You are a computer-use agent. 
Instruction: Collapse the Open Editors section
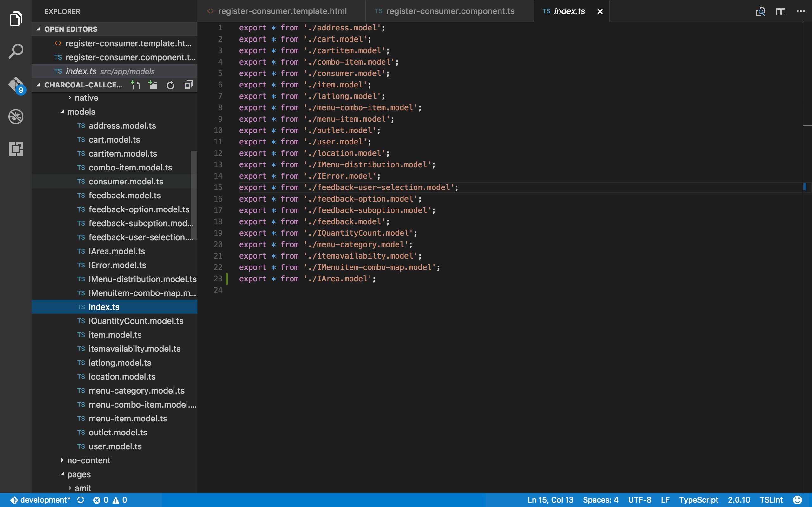(x=70, y=29)
